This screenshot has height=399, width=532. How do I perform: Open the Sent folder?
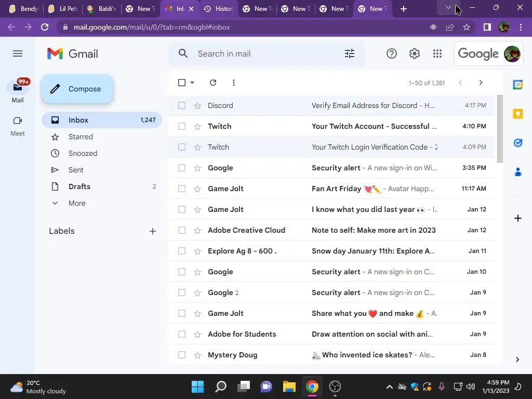[101, 170]
